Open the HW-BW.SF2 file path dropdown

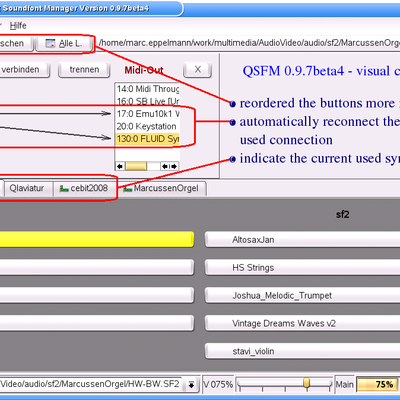pos(191,384)
